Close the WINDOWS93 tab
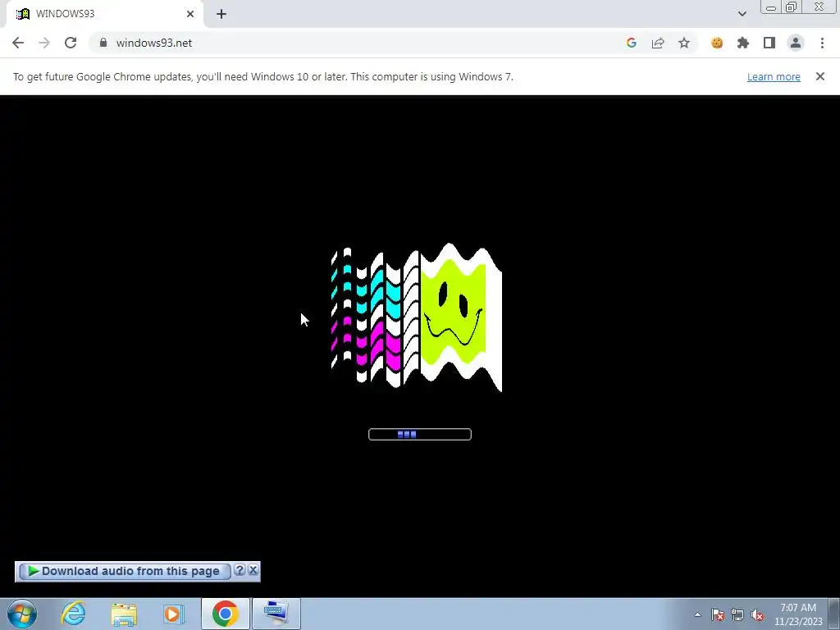This screenshot has height=630, width=840. pos(190,14)
